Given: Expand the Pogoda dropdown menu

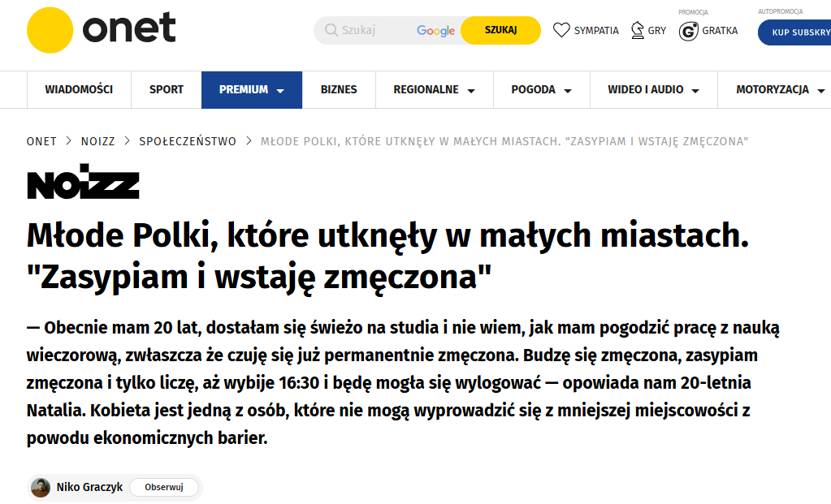Looking at the screenshot, I should pyautogui.click(x=568, y=91).
